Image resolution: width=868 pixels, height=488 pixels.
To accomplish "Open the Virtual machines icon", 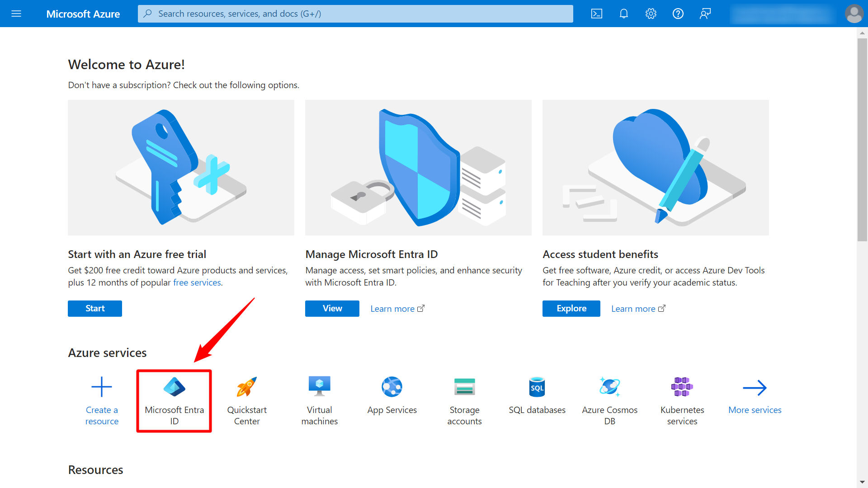I will tap(320, 387).
